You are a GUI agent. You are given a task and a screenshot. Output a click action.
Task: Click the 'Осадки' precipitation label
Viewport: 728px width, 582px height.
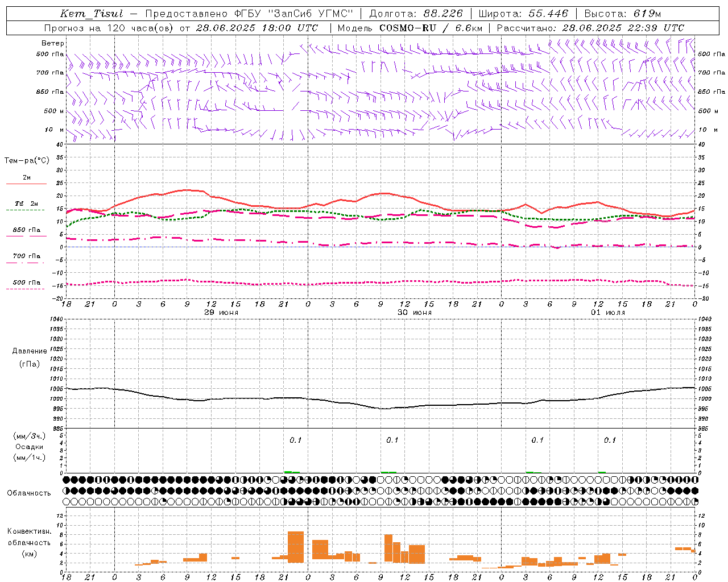[x=30, y=447]
